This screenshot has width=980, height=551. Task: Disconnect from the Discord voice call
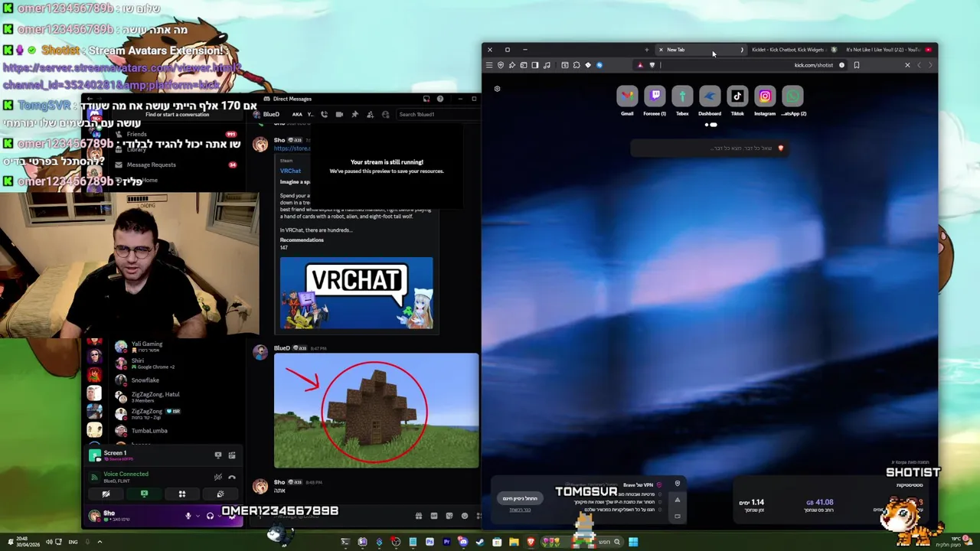pos(232,477)
